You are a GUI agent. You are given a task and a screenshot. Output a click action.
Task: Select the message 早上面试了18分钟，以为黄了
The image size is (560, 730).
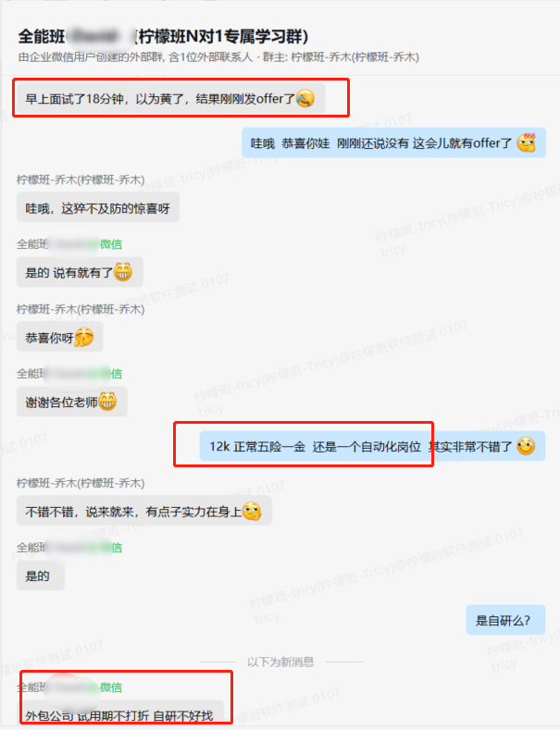click(170, 99)
